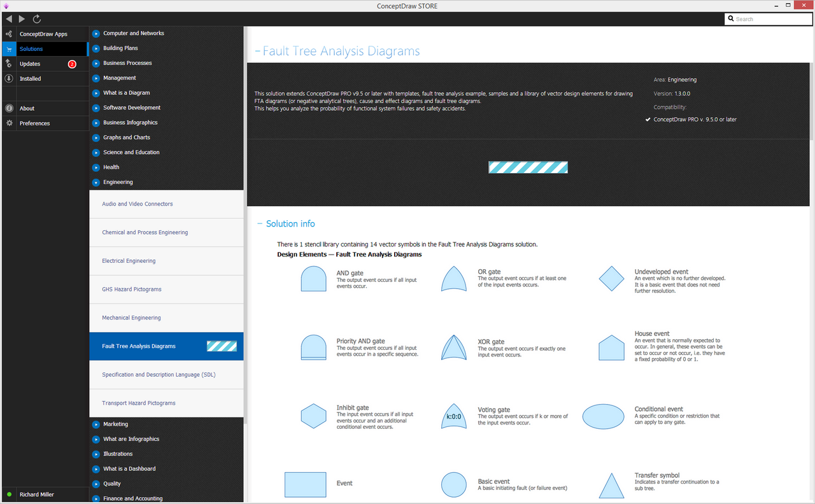Click the ConceptDraw logo in the title bar

[x=6, y=6]
